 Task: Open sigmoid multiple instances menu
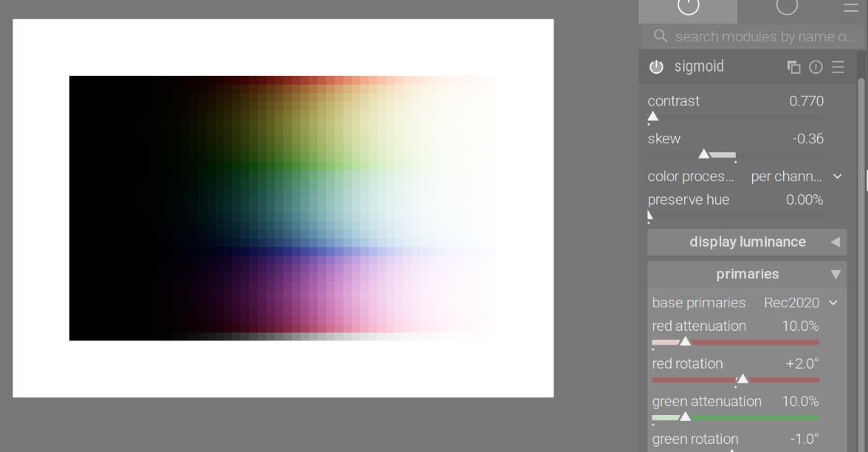point(794,67)
